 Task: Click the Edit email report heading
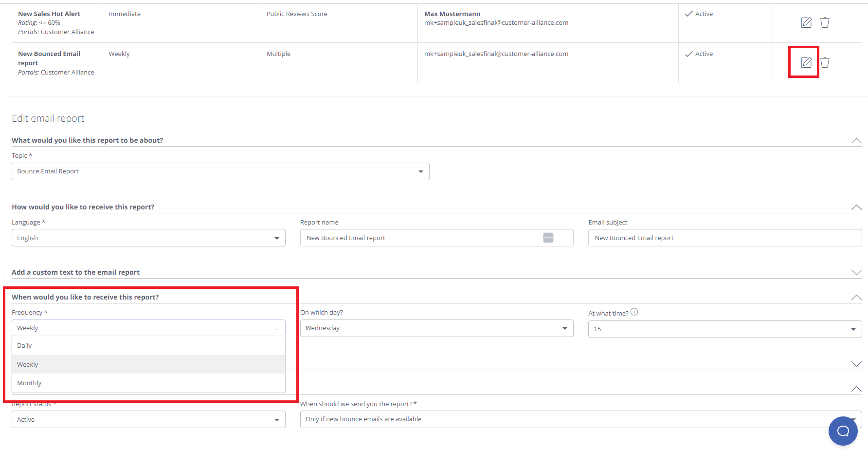[x=48, y=118]
